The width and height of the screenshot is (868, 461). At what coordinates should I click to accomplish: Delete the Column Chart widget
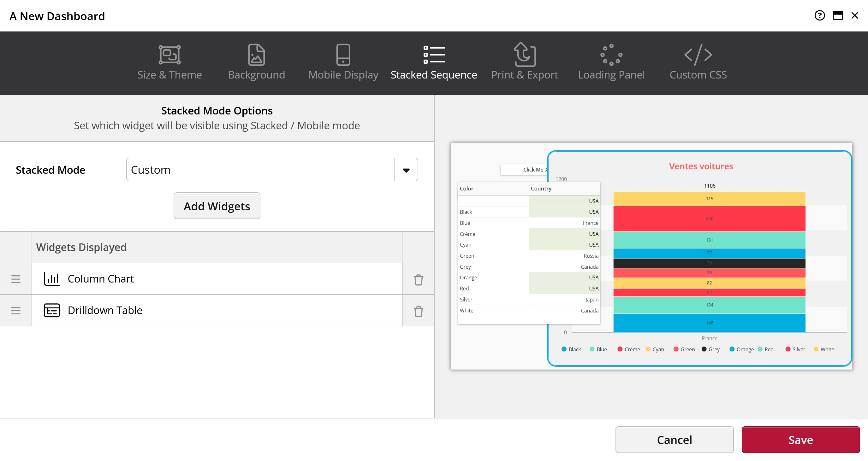pos(418,279)
